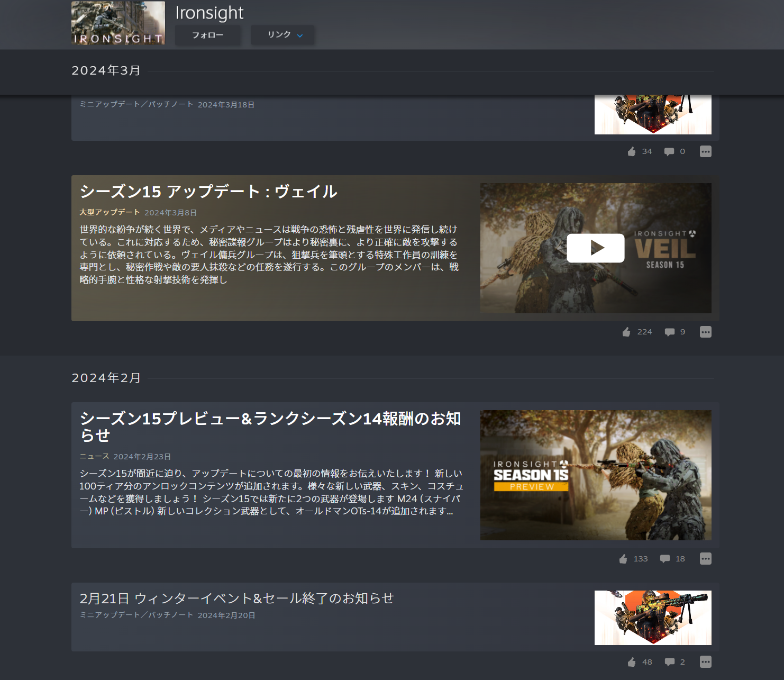
Task: Like the February 20 winter event post
Action: [632, 662]
